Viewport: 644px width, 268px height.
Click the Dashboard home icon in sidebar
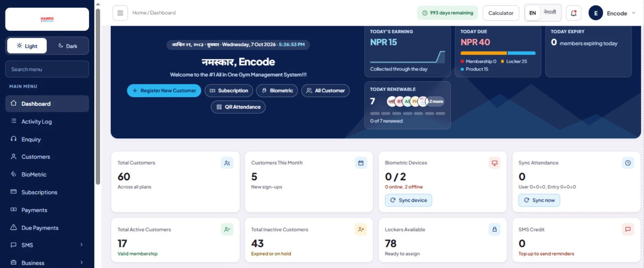[13, 103]
